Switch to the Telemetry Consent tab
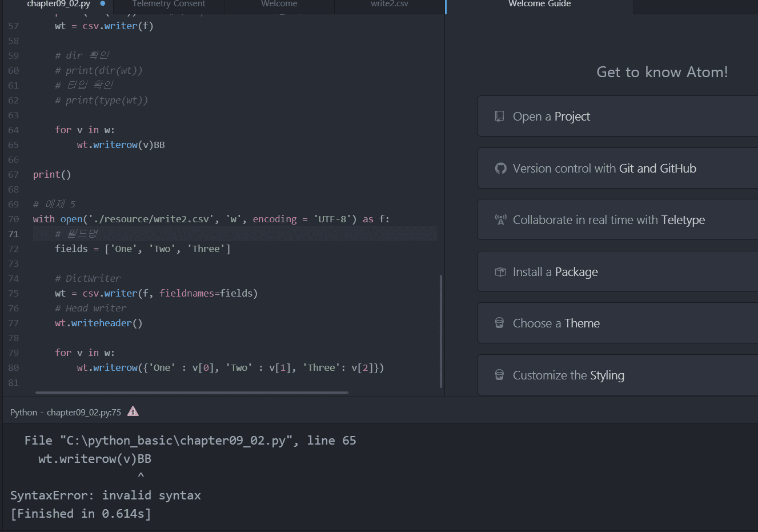The height and width of the screenshot is (532, 758). tap(169, 4)
